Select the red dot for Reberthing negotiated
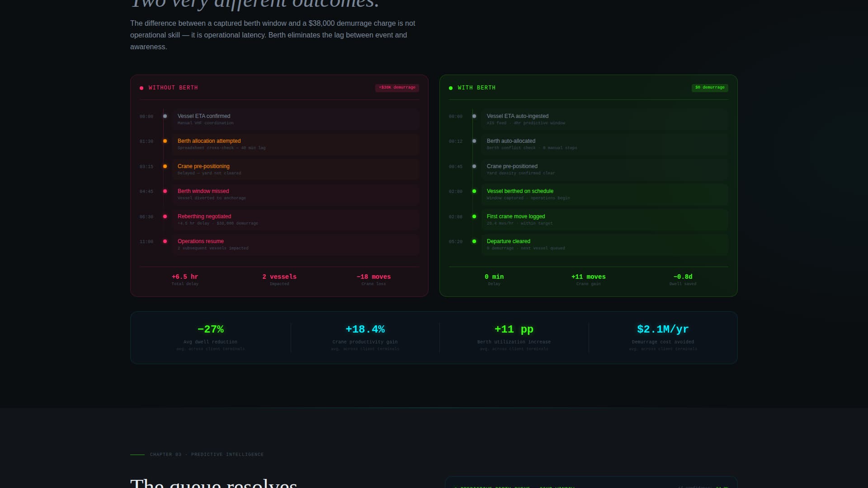This screenshot has height=488, width=868. point(165,216)
